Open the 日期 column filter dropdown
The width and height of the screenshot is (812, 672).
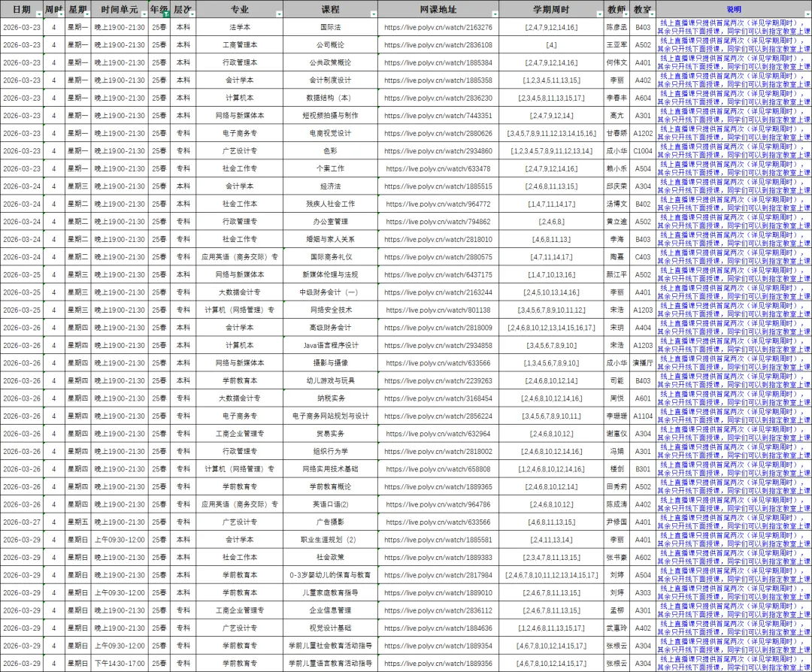39,14
